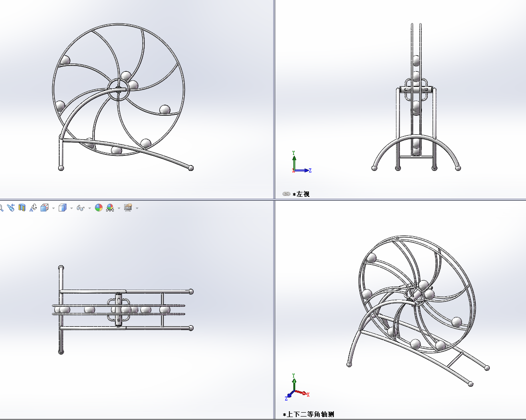Expand the Display Style dropdown arrow
This screenshot has height=420, width=526.
(x=71, y=208)
